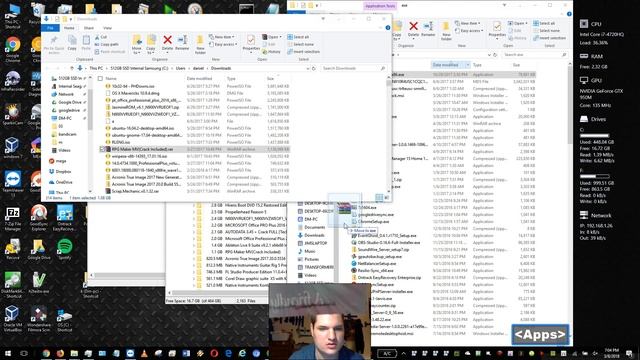Click Select none in Downloads window ribbon

[301, 44]
